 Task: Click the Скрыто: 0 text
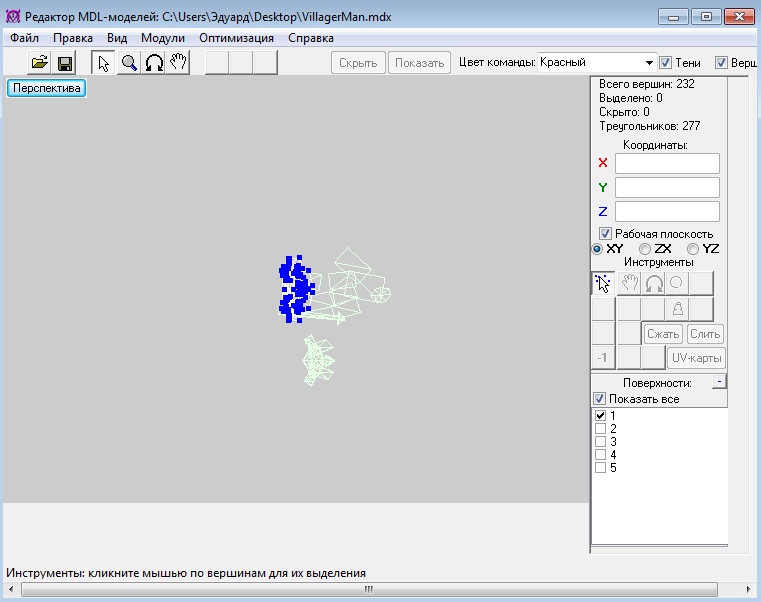[624, 112]
